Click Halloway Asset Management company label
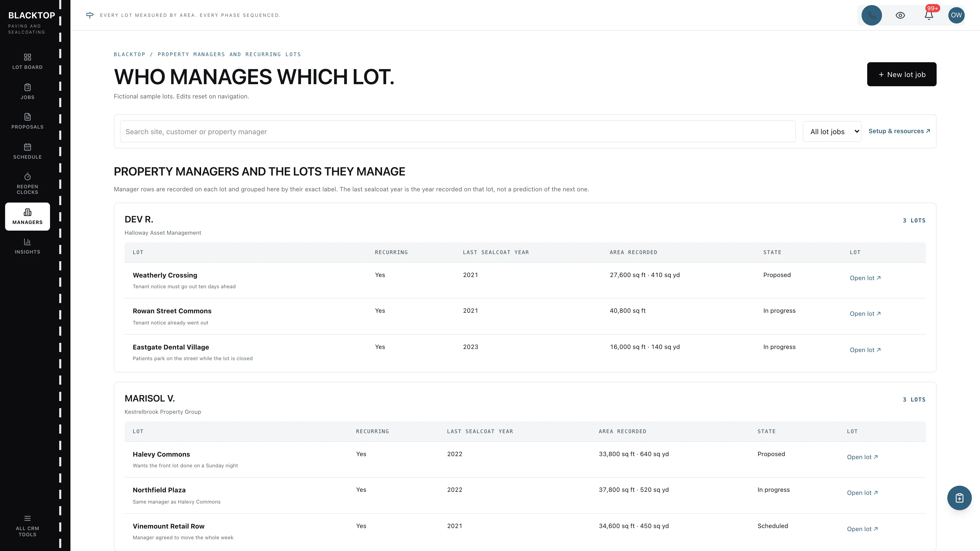The image size is (980, 551). [163, 233]
